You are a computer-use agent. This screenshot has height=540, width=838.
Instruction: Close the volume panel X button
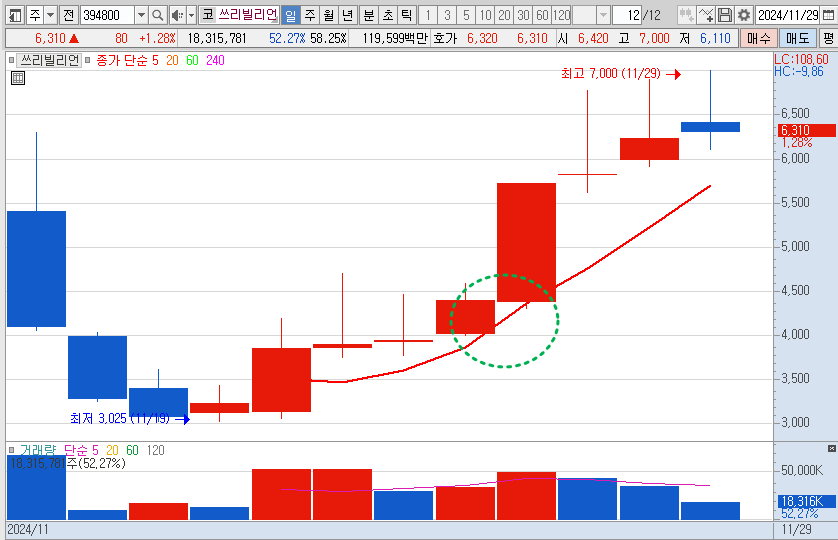832,449
